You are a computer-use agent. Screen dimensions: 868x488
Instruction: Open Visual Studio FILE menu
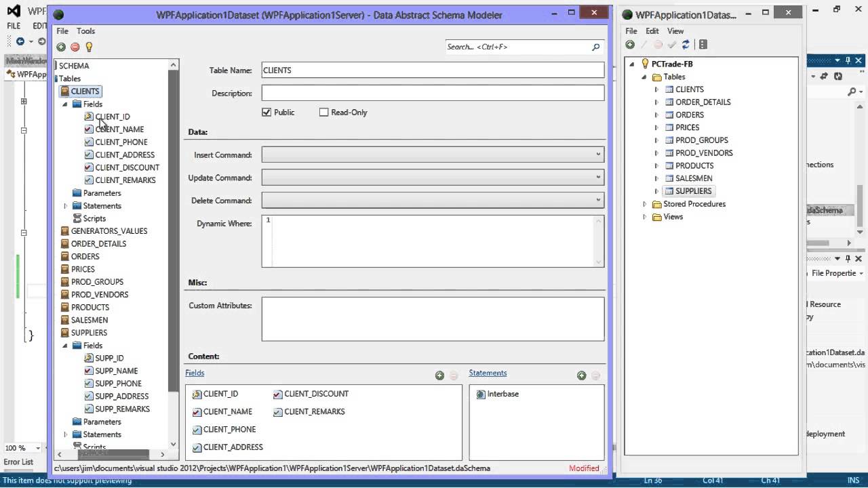(14, 26)
